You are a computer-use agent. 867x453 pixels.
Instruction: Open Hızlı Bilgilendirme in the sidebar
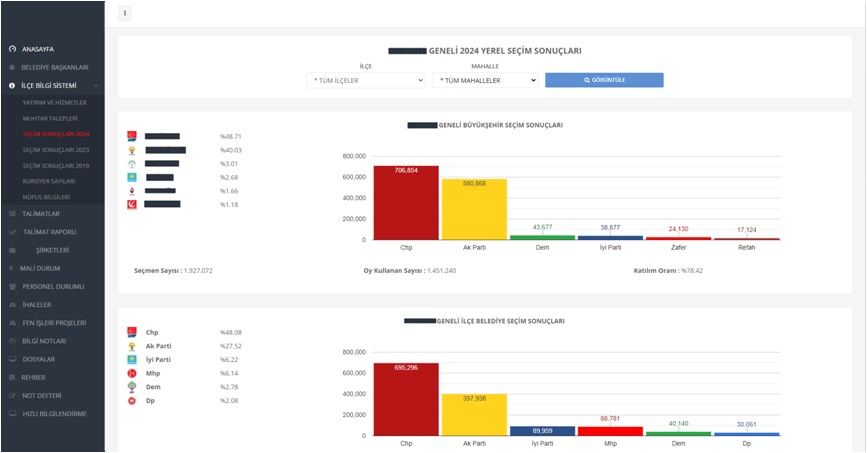(54, 414)
